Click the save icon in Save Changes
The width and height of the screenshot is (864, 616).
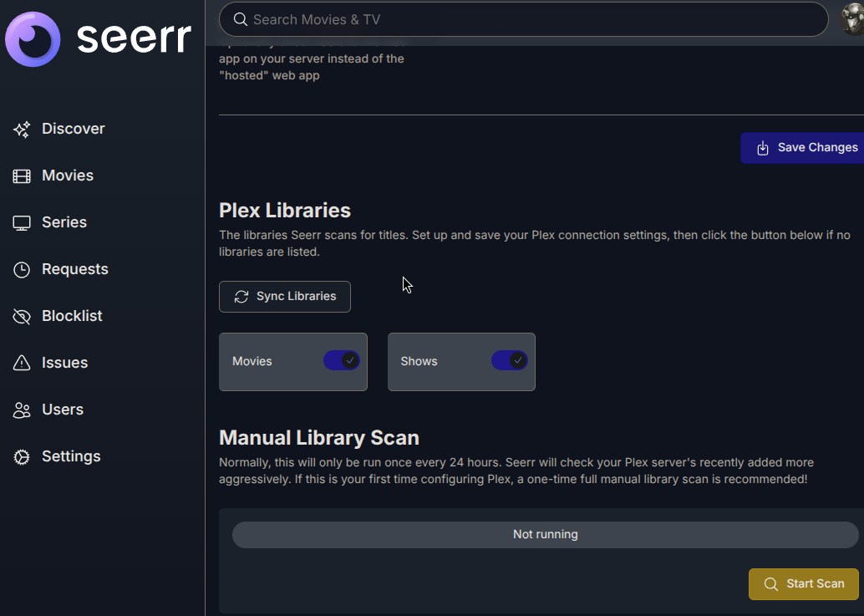763,148
